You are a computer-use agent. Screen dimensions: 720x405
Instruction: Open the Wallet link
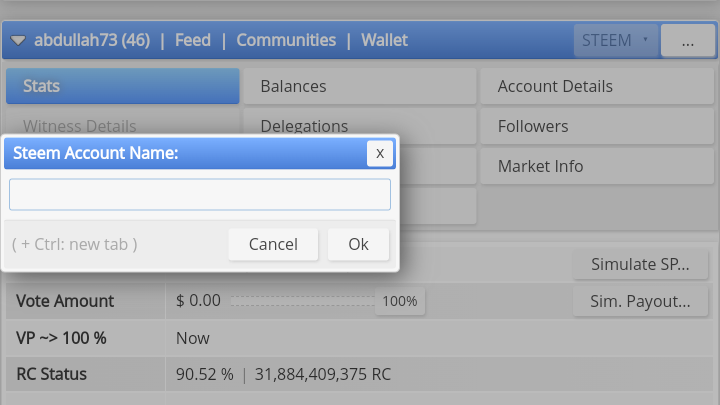pos(384,40)
